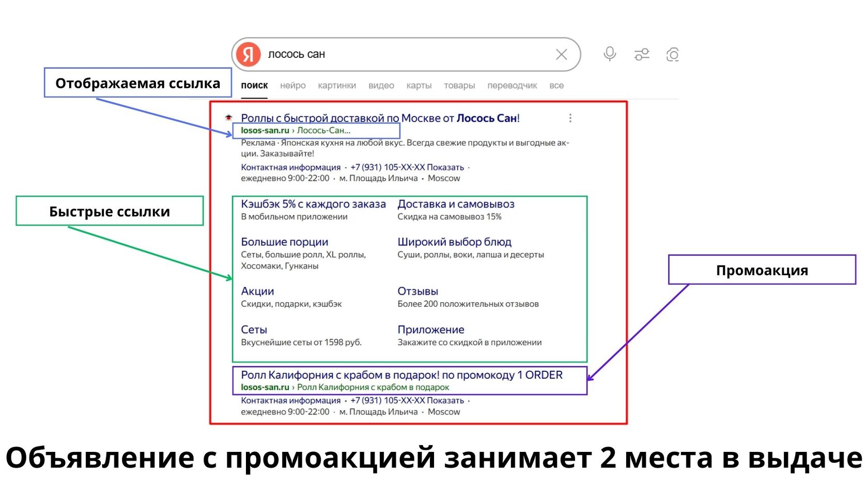The image size is (868, 488).
Task: Click text 'Вкуснейшие сеты от 1598 руб.'
Action: click(301, 342)
